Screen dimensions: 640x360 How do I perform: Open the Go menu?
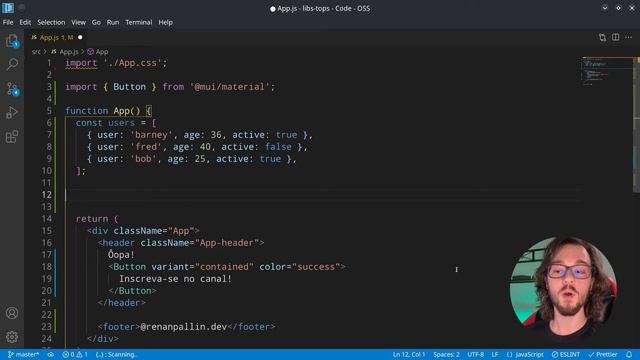[x=96, y=22]
